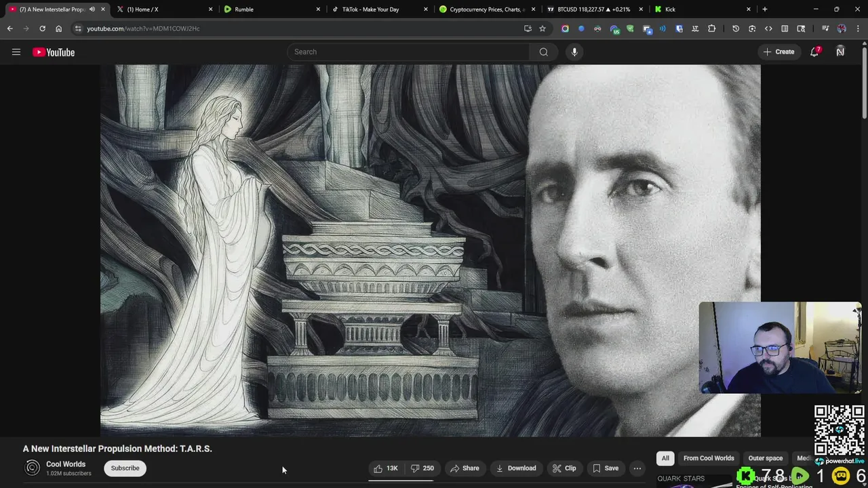
Task: Click the youtube.com address bar URL
Action: tap(143, 28)
